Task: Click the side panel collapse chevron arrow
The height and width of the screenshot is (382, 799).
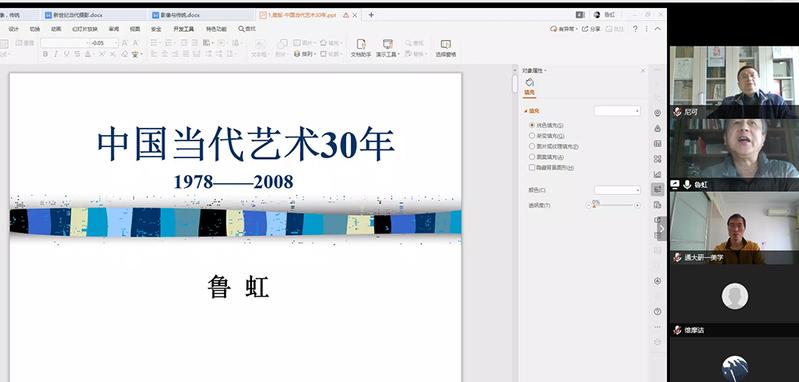Action: pyautogui.click(x=662, y=229)
